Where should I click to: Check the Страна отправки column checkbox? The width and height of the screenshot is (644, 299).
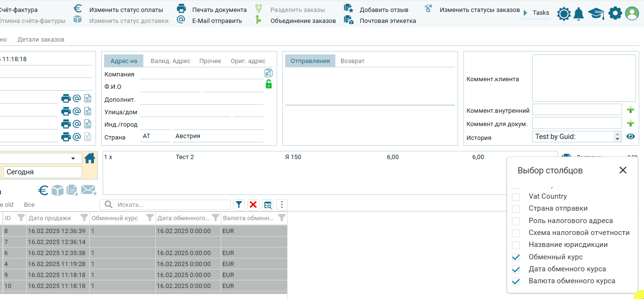pyautogui.click(x=516, y=209)
